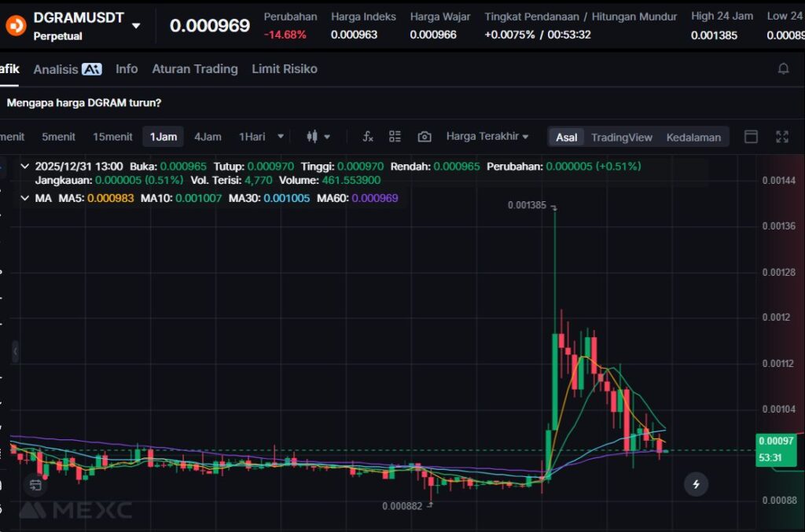Image resolution: width=805 pixels, height=532 pixels.
Task: Click the chart layout grid icon
Action: (395, 137)
